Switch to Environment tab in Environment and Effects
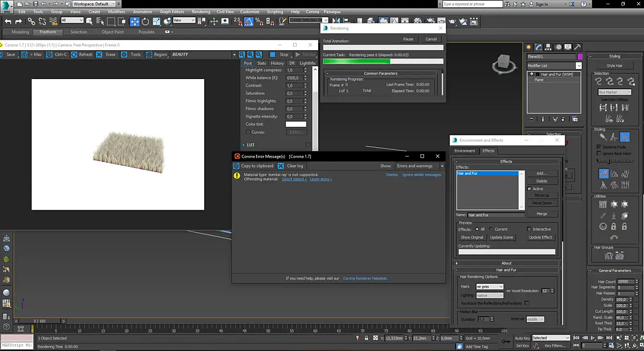 click(464, 151)
